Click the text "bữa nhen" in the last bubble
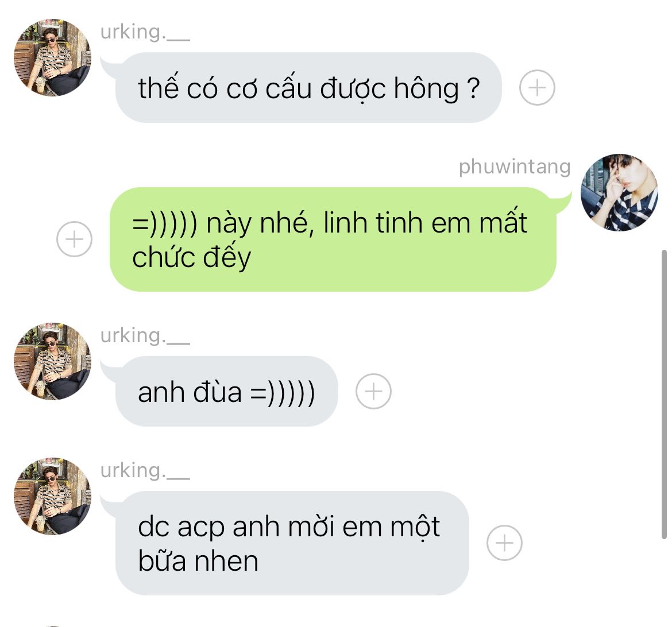 point(198,561)
